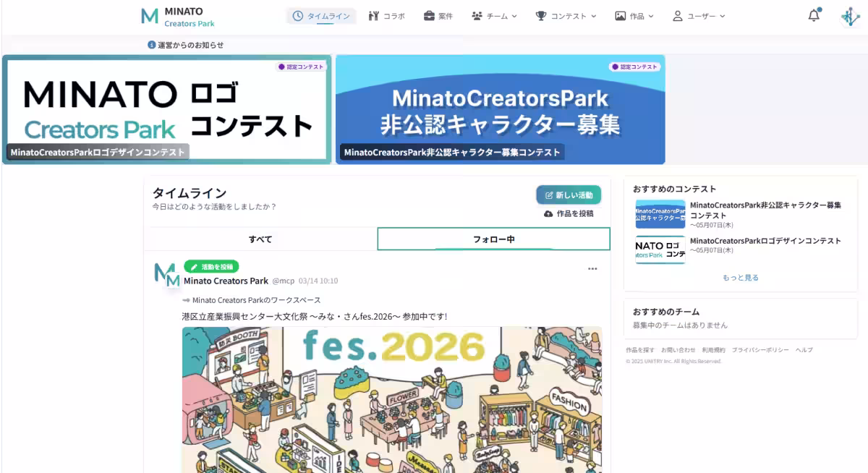The width and height of the screenshot is (868, 473).
Task: Click the プライバシーポリシー footer link
Action: coord(759,349)
